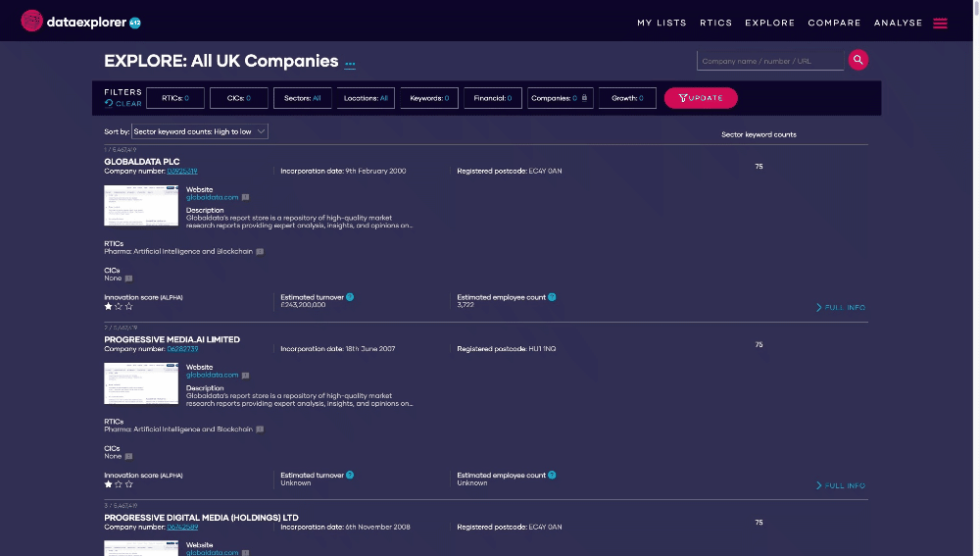
Task: Open the Locations filter
Action: tap(366, 98)
